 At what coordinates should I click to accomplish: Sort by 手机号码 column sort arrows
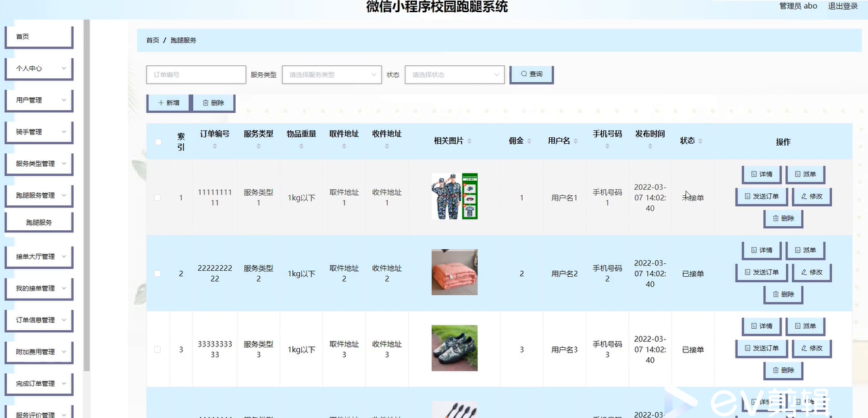[607, 147]
